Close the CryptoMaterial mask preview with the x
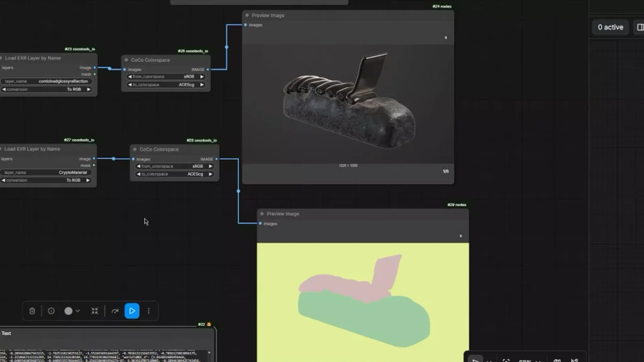 pyautogui.click(x=460, y=236)
